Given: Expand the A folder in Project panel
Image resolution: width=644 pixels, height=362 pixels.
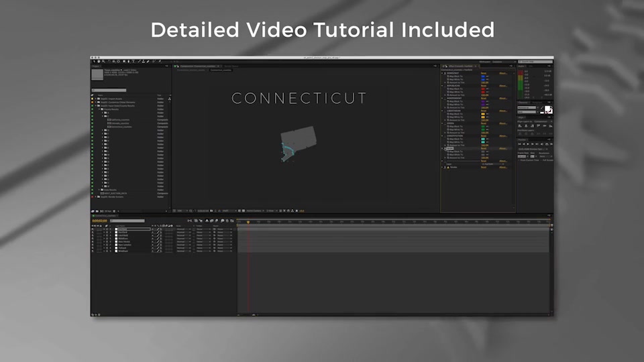Looking at the screenshot, I should [x=103, y=113].
